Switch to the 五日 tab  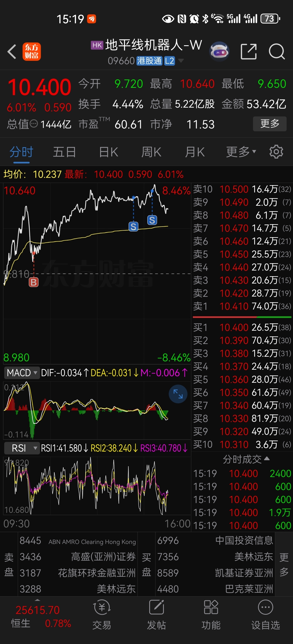(64, 152)
